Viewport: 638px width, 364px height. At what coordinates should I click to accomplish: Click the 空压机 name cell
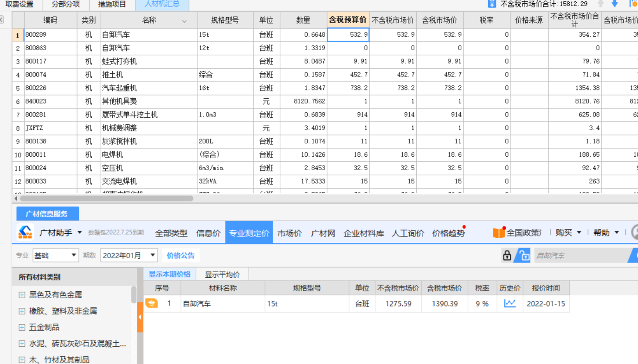tap(149, 168)
